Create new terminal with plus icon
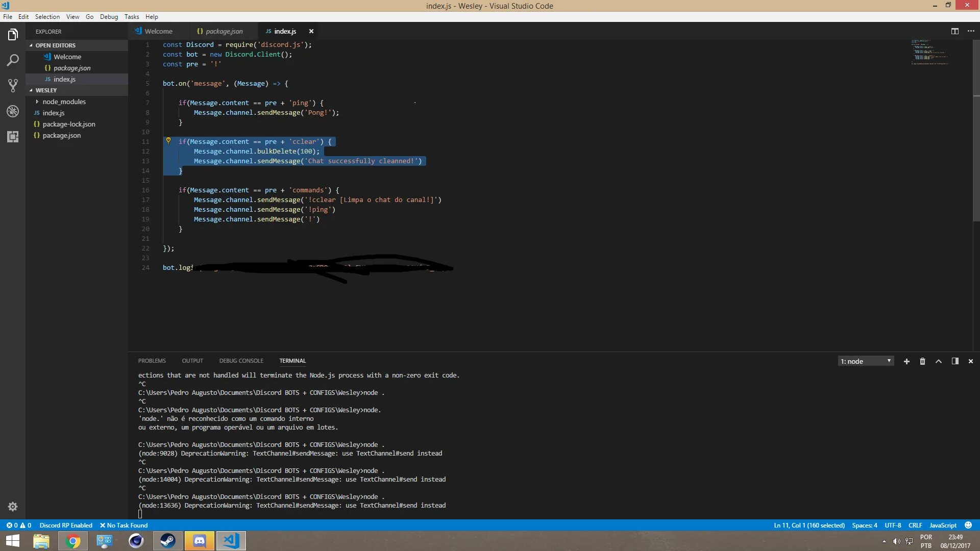This screenshot has width=980, height=551. click(906, 361)
